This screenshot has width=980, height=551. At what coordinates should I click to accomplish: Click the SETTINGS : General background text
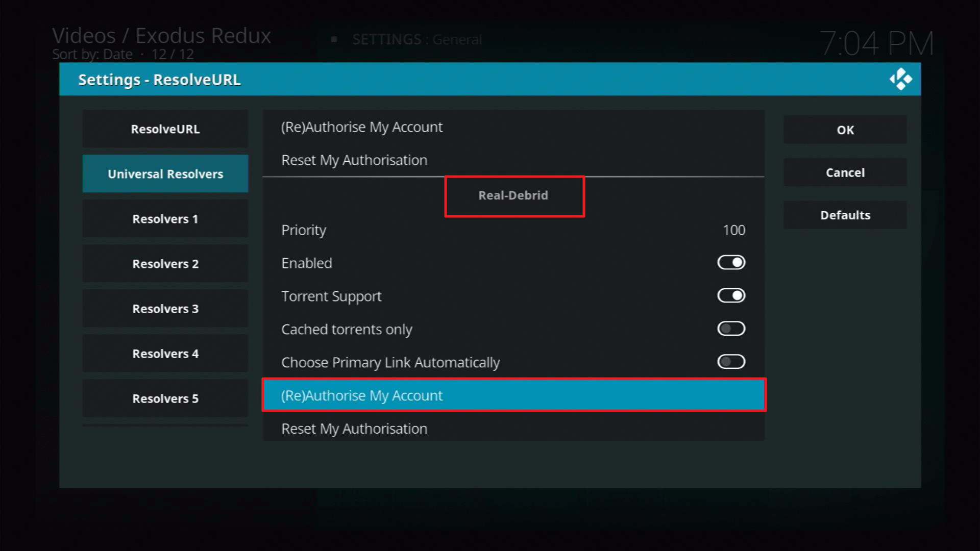(417, 39)
